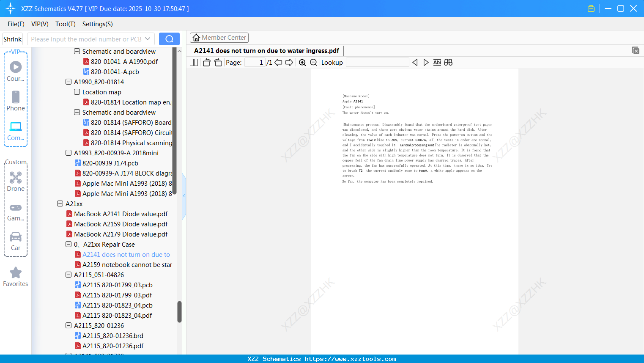The image size is (644, 363).
Task: Click the XZZ Schematics app logo
Action: coord(11,8)
